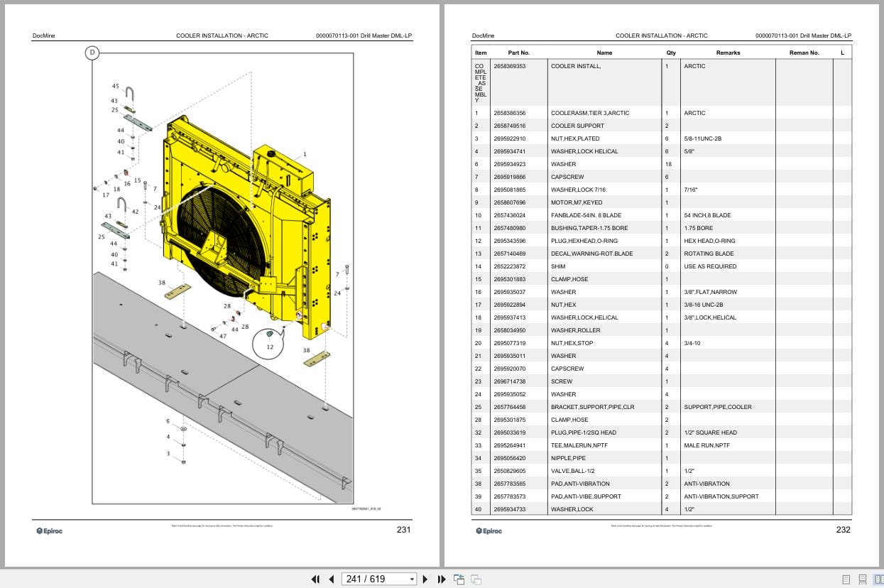
Task: Click the go to previous view icon
Action: (x=459, y=579)
